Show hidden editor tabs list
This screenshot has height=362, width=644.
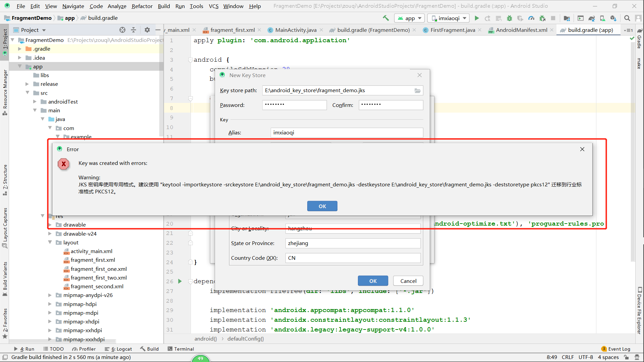click(629, 30)
